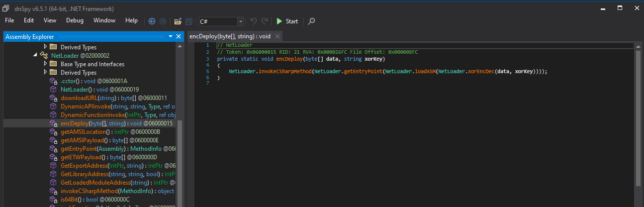Collapse the NetLoader class node
644x207 pixels.
36,56
